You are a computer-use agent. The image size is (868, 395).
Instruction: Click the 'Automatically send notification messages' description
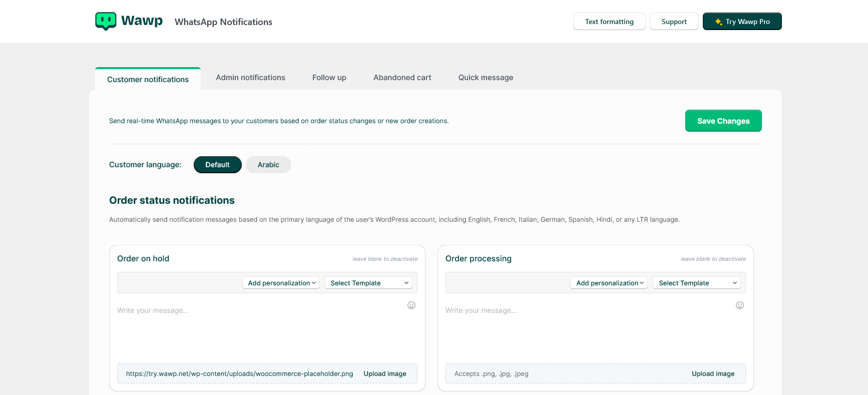coord(394,219)
